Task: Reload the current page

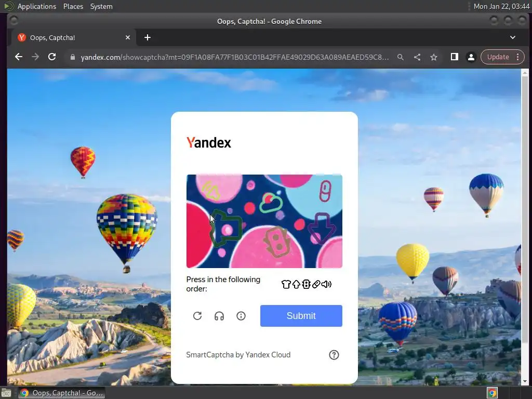Action: coord(52,57)
